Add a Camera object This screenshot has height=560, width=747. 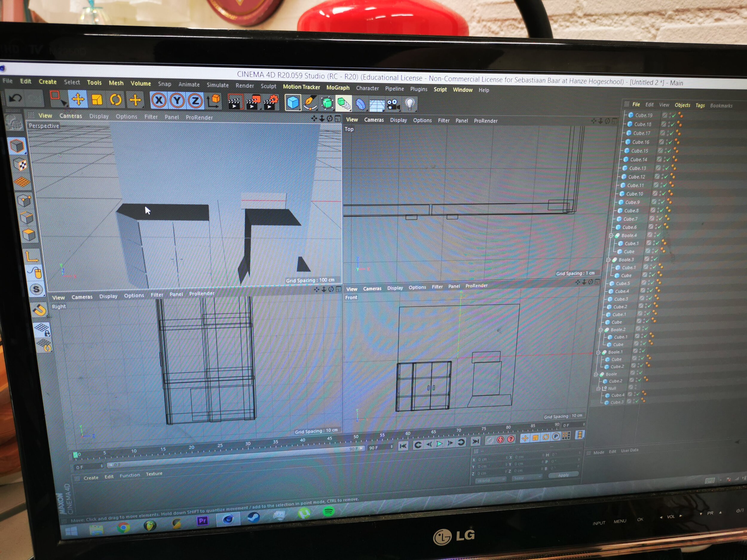[393, 105]
